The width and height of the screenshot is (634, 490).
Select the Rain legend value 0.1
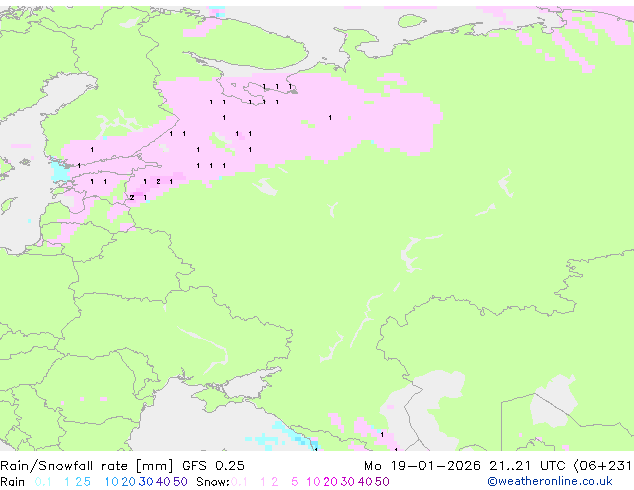(x=43, y=482)
